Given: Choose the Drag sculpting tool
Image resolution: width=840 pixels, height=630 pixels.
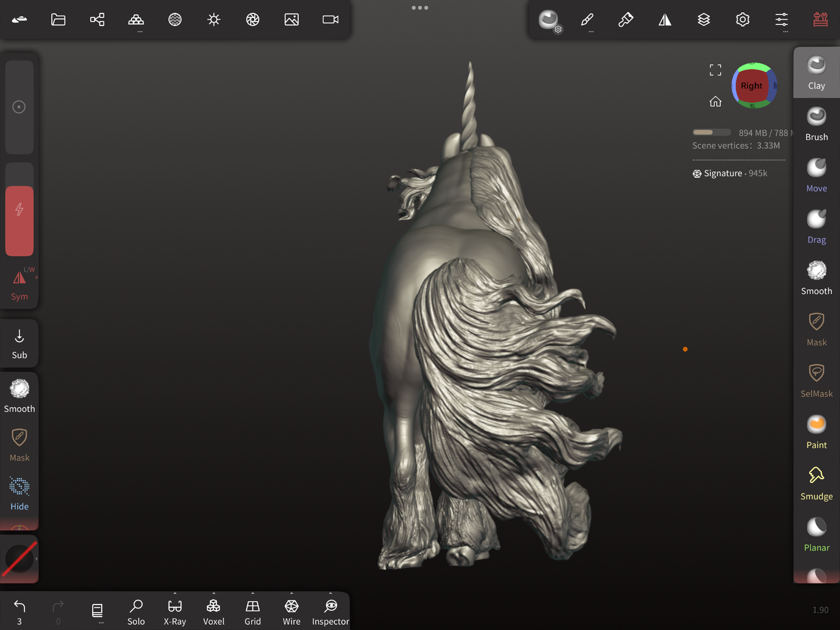Looking at the screenshot, I should (816, 227).
